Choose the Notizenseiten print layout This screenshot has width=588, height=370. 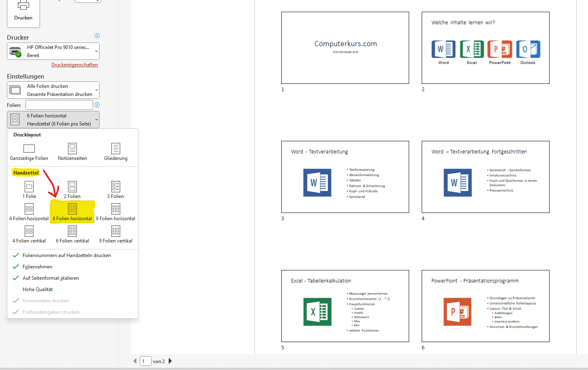click(x=72, y=151)
